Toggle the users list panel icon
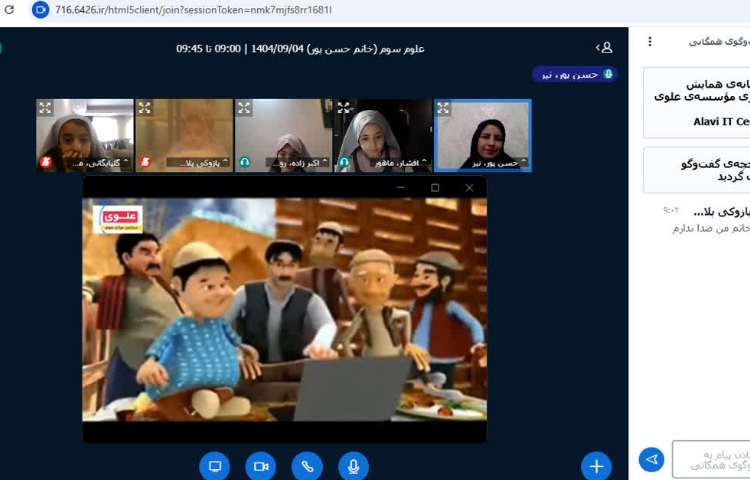Screen dimensions: 750x480 click(604, 47)
